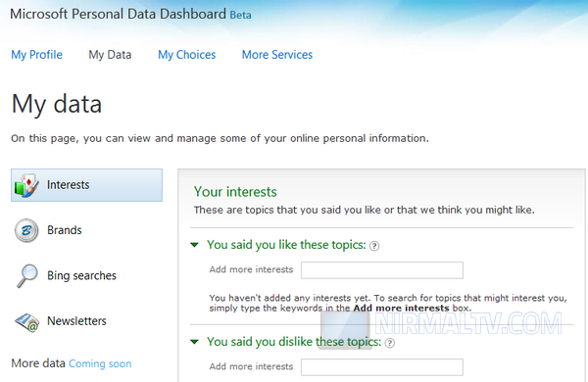Collapse the "You said you like" section arrow
The width and height of the screenshot is (588, 382).
point(194,245)
